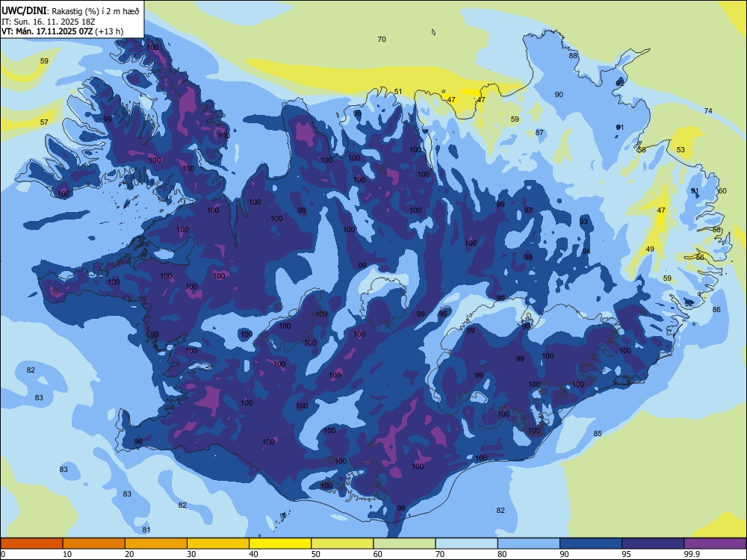Image resolution: width=747 pixels, height=560 pixels.
Task: Click the legend tick label '99.9'
Action: [x=691, y=554]
